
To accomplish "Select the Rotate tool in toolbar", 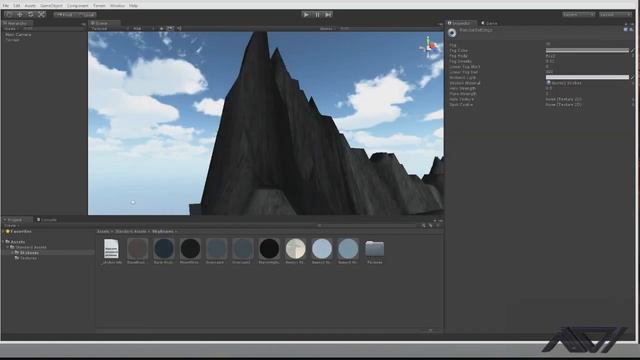I will tap(30, 14).
